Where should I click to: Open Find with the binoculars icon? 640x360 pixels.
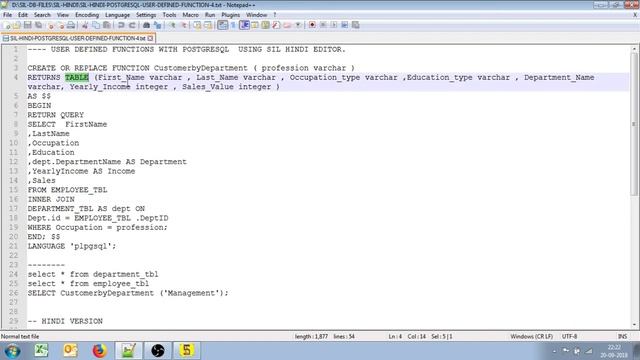point(146,25)
